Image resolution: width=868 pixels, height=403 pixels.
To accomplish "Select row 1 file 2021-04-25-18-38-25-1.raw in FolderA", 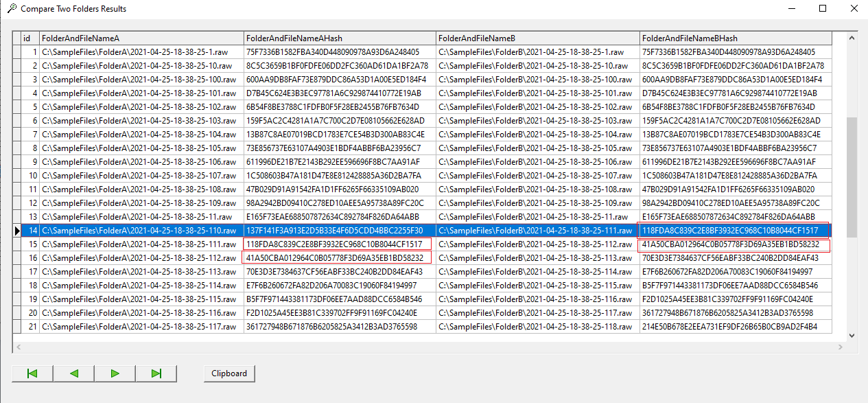I will [x=141, y=52].
